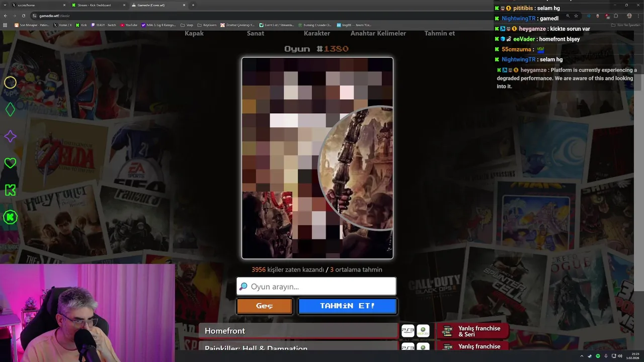Open the Karakter mode tab

point(317,33)
